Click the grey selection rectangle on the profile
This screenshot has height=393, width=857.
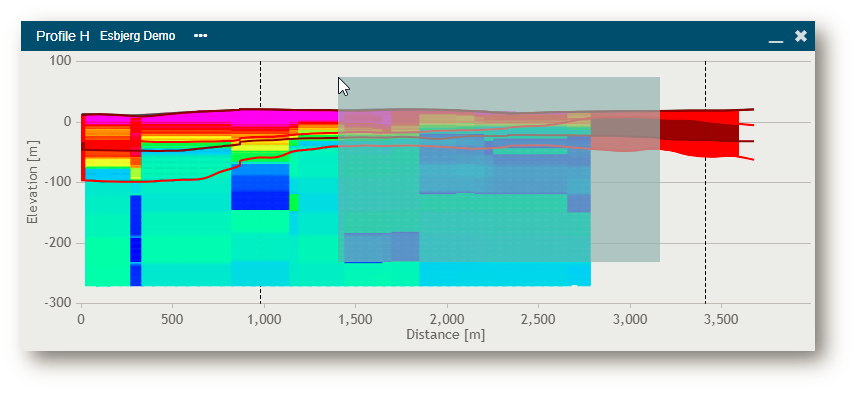coord(498,169)
